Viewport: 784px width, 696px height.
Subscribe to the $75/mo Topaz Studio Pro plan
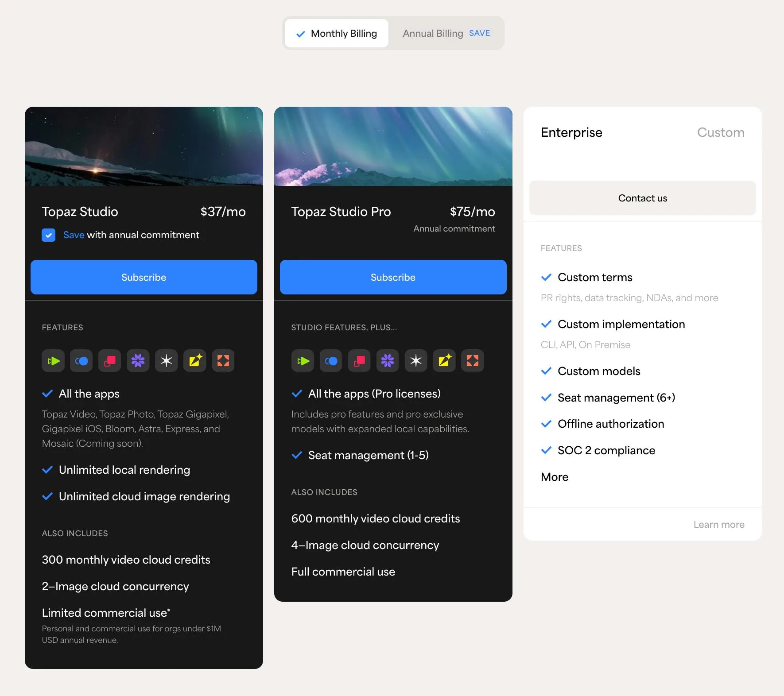click(393, 277)
